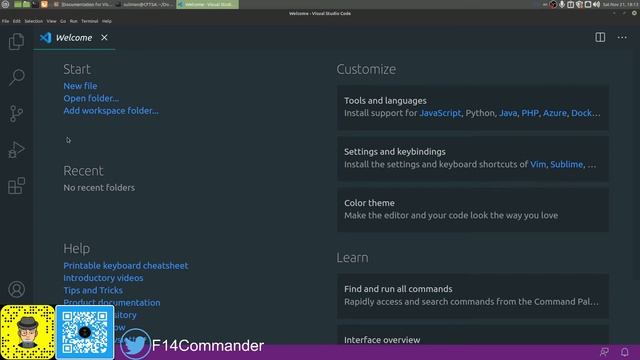
Task: Install PHP support link
Action: 530,113
